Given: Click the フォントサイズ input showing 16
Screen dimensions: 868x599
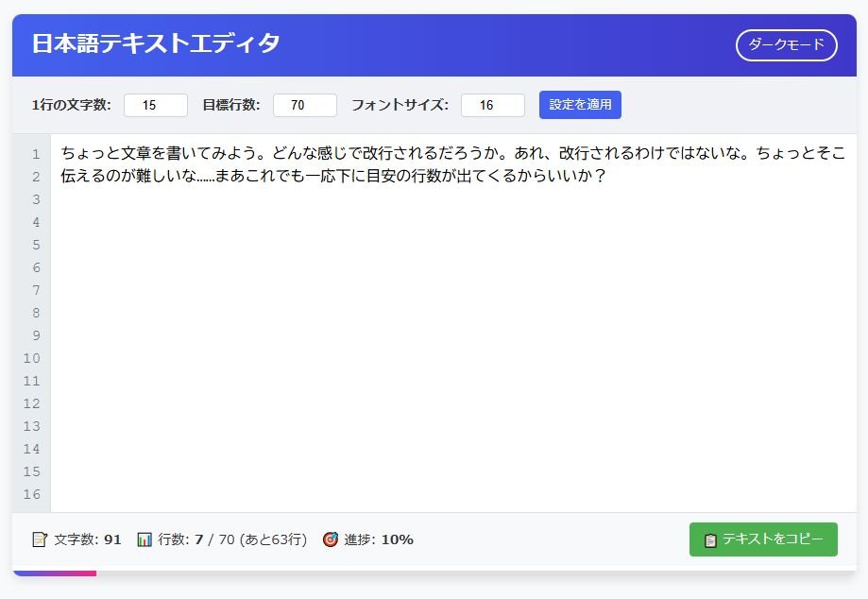Looking at the screenshot, I should pos(492,105).
